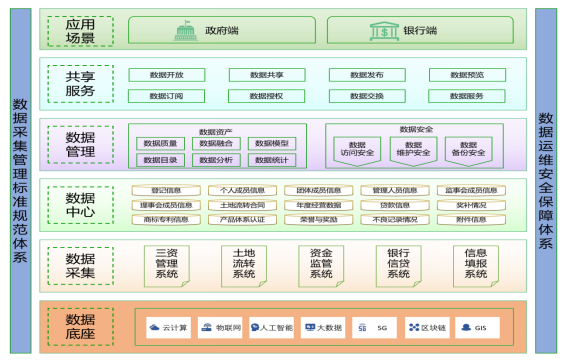Click the 银行信贷系统 document shape
Viewport: 567px width, 362px height.
pos(399,266)
